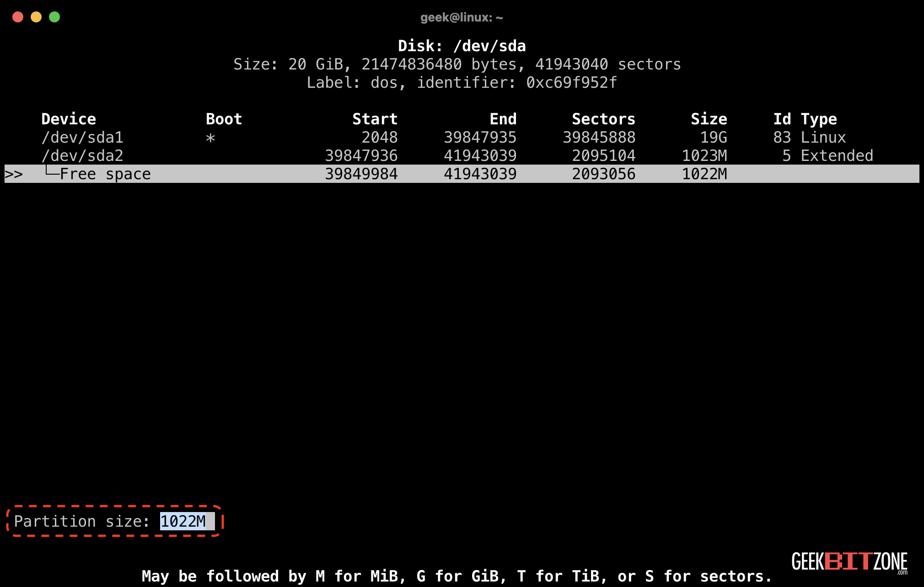Click the Type column header

point(819,120)
